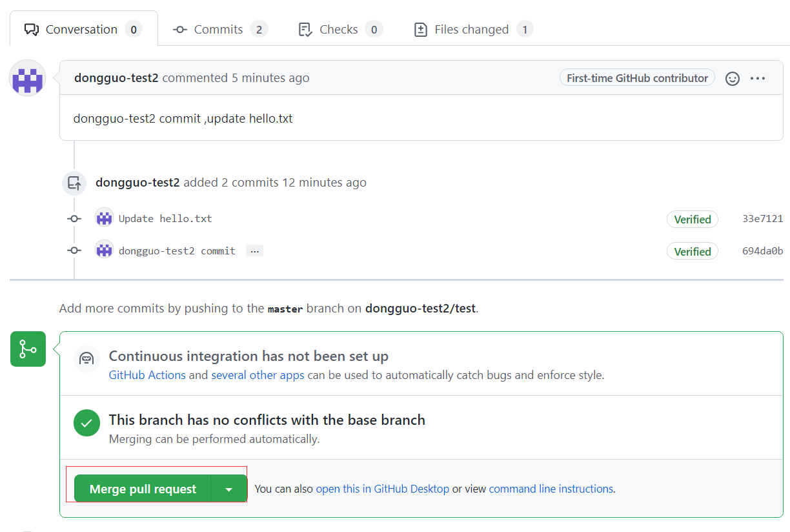
Task: Click the commit node icon for Update hello.txt
Action: (x=74, y=219)
